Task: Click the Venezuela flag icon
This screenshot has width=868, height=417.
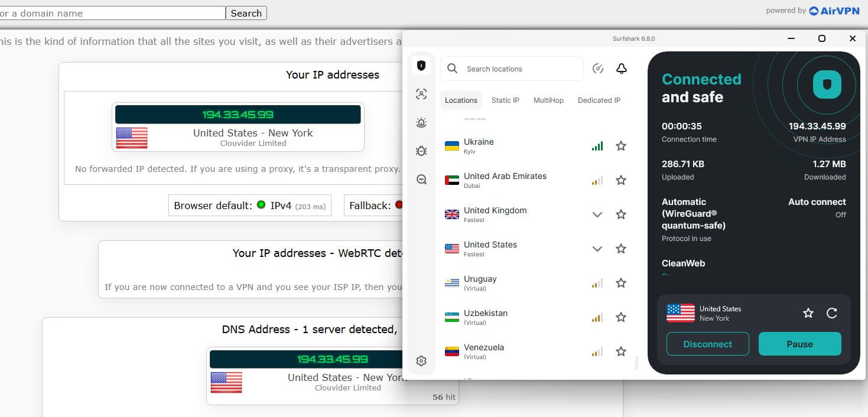Action: [452, 351]
